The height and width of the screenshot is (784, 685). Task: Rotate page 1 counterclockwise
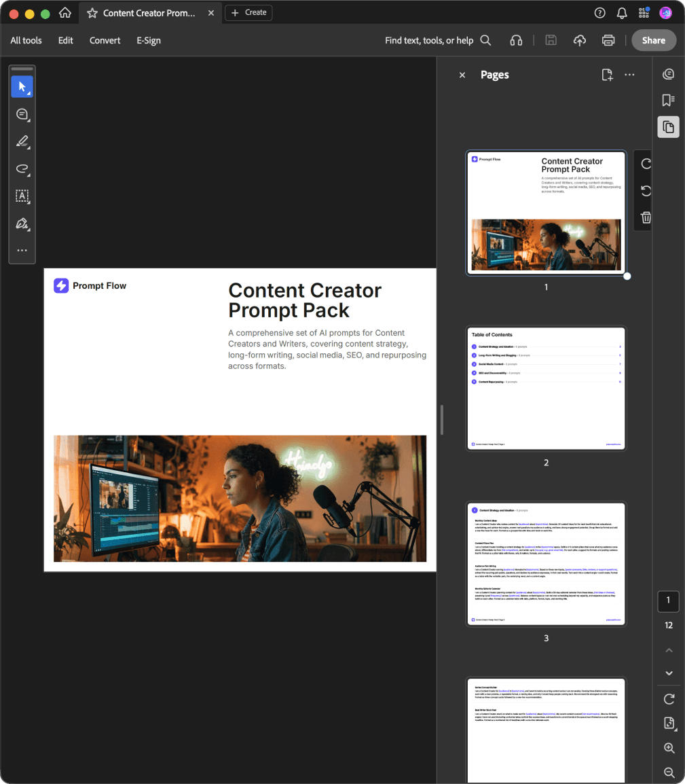[646, 190]
